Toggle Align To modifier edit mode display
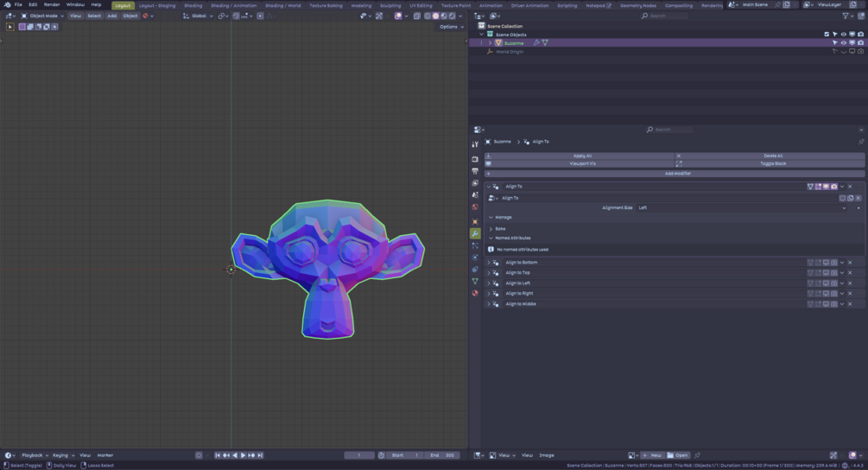The height and width of the screenshot is (470, 868). coord(818,187)
